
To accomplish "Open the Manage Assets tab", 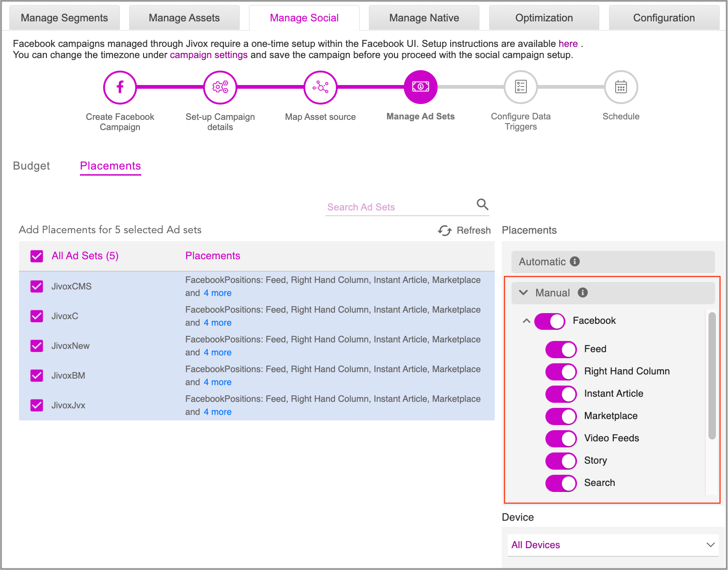I will [184, 18].
